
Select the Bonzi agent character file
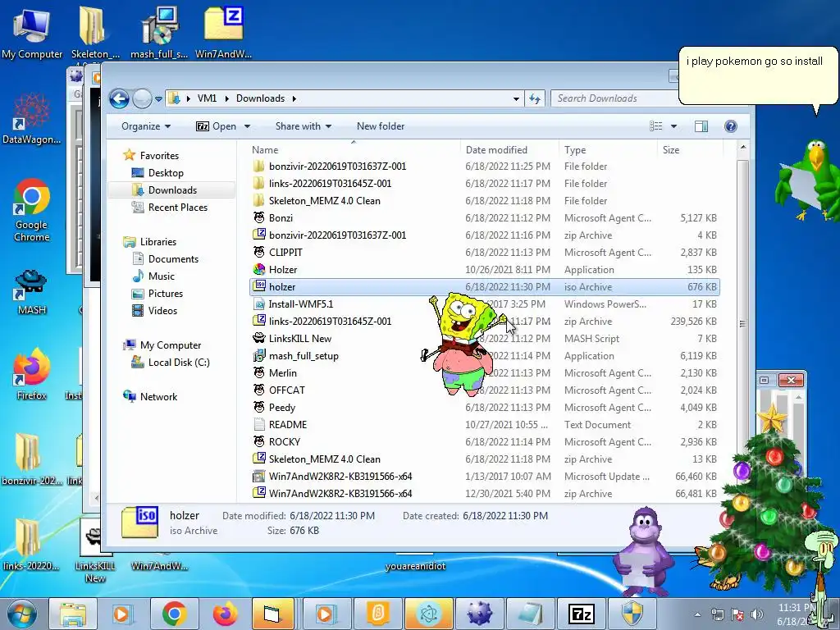[x=484, y=218]
